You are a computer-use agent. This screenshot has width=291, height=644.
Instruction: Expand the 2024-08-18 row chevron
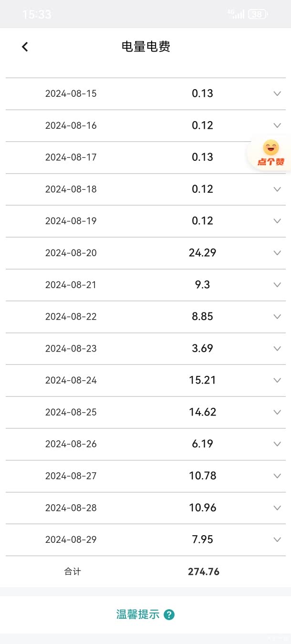[x=277, y=189]
